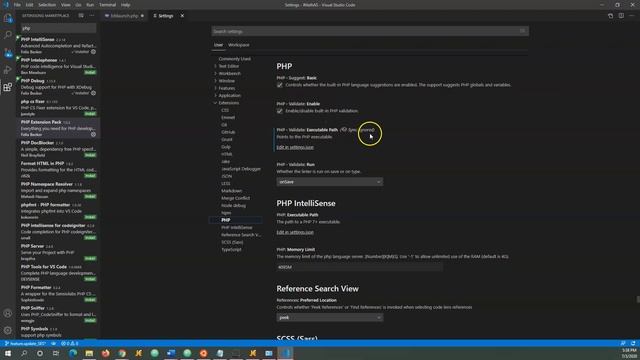Toggle the PHP Suggest Basic checkbox
640x360 pixels.
click(x=280, y=85)
